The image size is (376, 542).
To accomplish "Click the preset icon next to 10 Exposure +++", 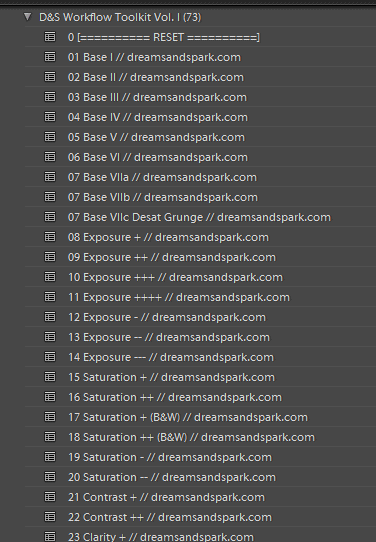I will point(50,277).
